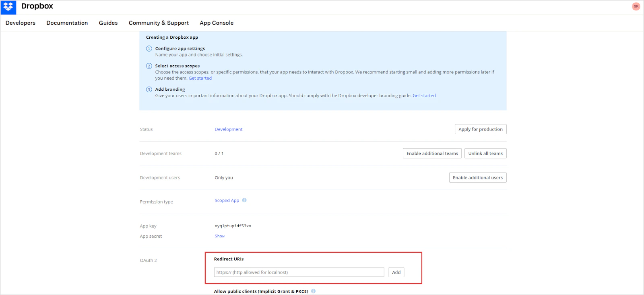This screenshot has width=644, height=295.
Task: Click the info icon next to Allow public clients
Action: (x=314, y=291)
